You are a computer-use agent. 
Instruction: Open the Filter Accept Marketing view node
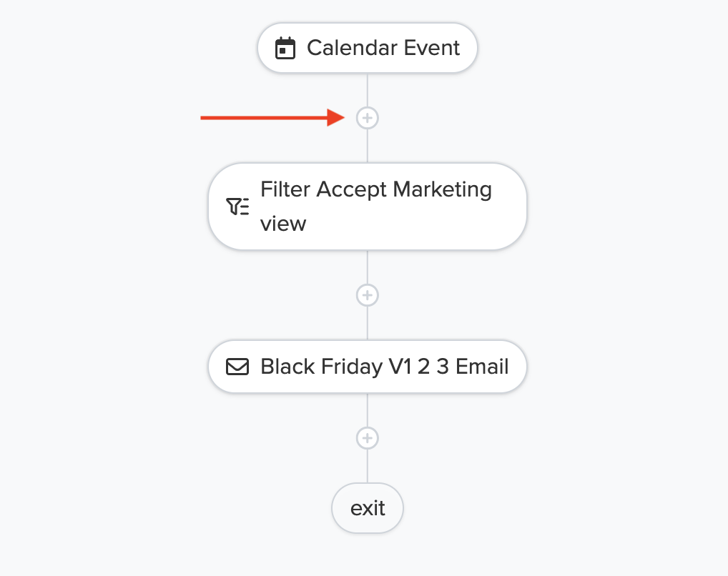pyautogui.click(x=368, y=207)
